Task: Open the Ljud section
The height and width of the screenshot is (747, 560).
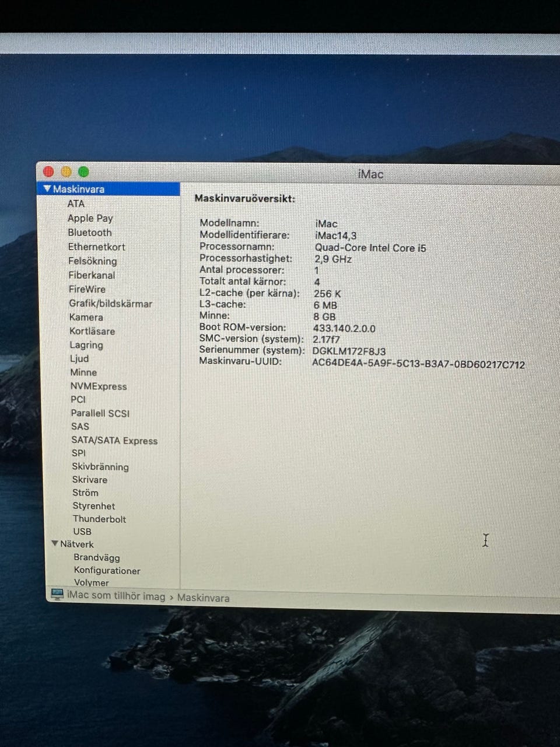Action: (x=79, y=358)
